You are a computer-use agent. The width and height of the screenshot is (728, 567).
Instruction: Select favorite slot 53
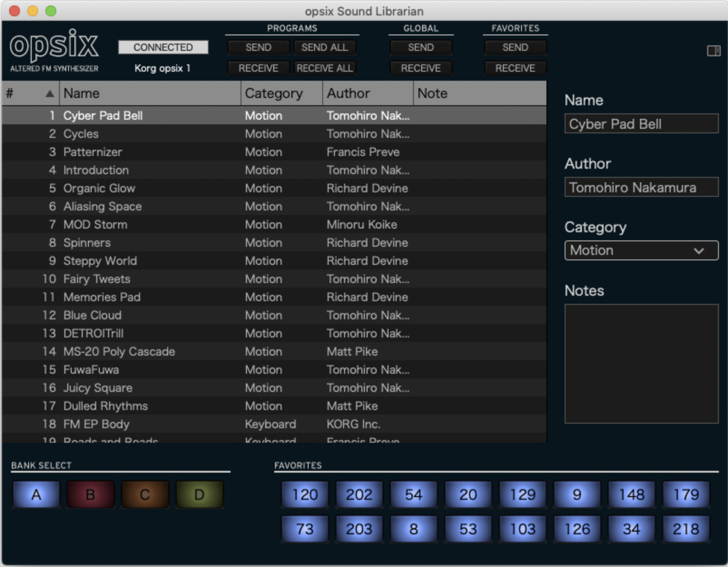coord(468,529)
